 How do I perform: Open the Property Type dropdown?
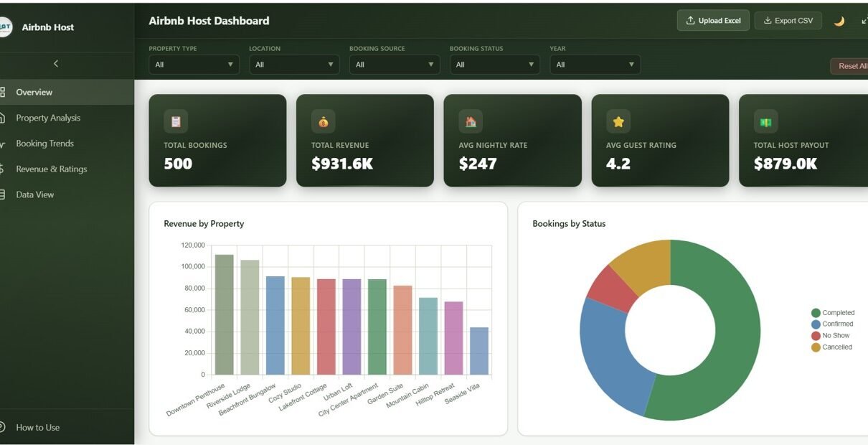click(x=194, y=65)
